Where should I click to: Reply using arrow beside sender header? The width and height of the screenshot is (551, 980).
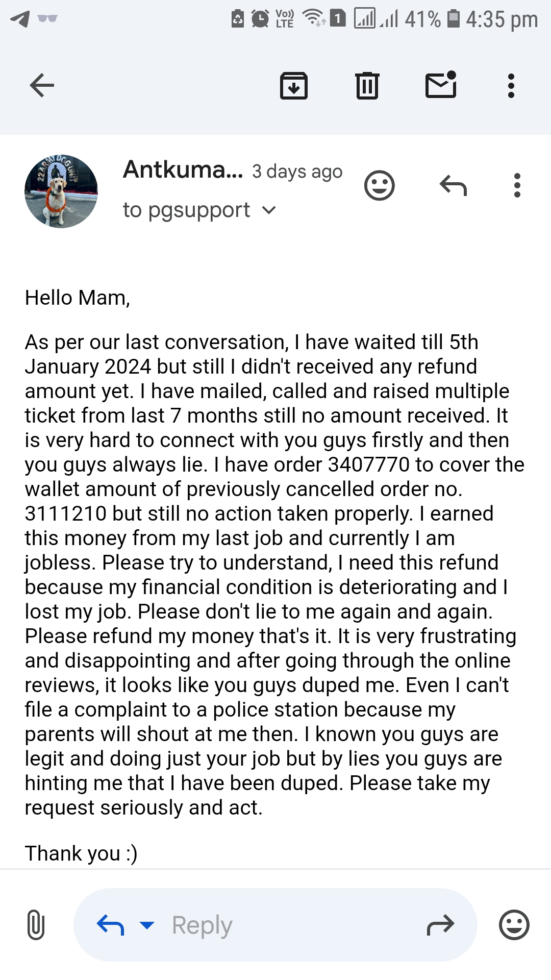pos(453,185)
